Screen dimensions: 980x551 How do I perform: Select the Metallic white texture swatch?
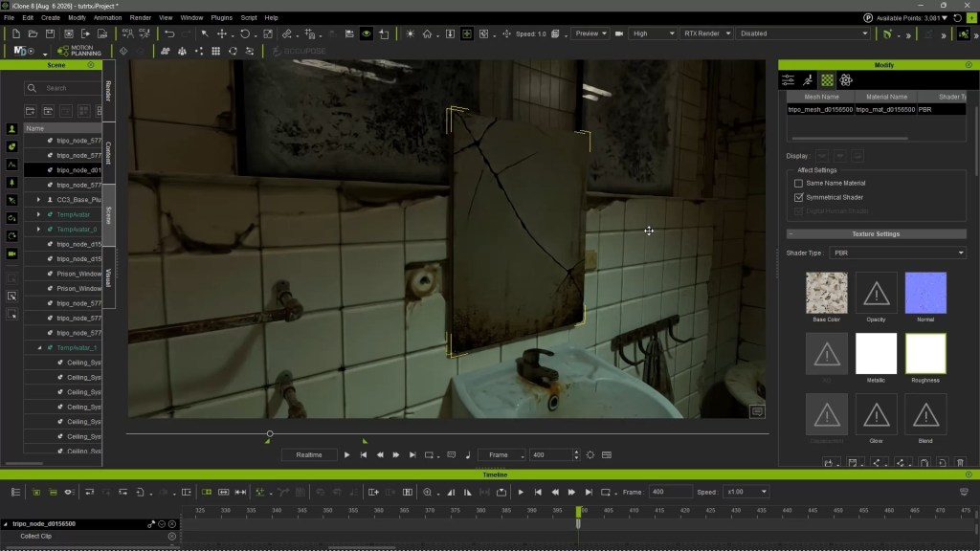(x=876, y=354)
